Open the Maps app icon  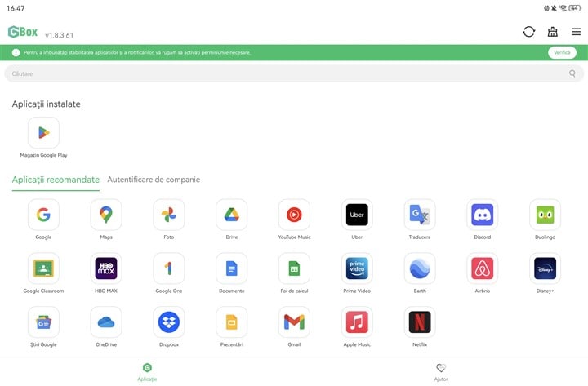[x=106, y=215]
